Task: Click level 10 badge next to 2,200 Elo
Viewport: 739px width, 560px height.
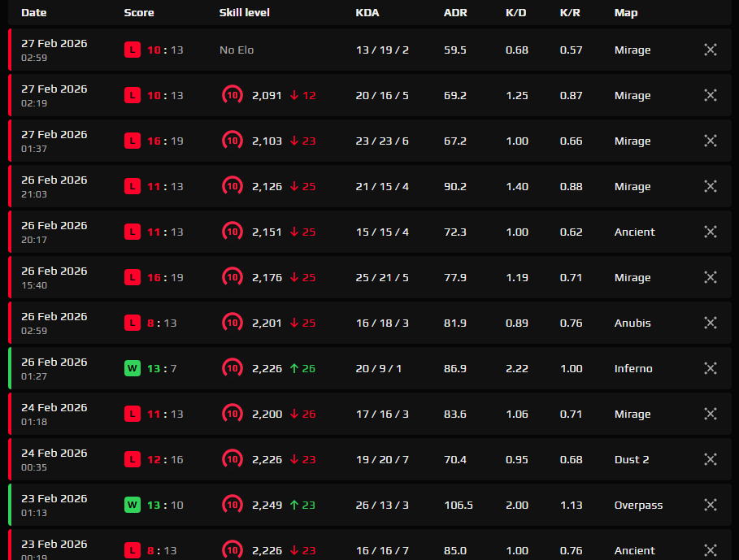Action: pyautogui.click(x=233, y=414)
